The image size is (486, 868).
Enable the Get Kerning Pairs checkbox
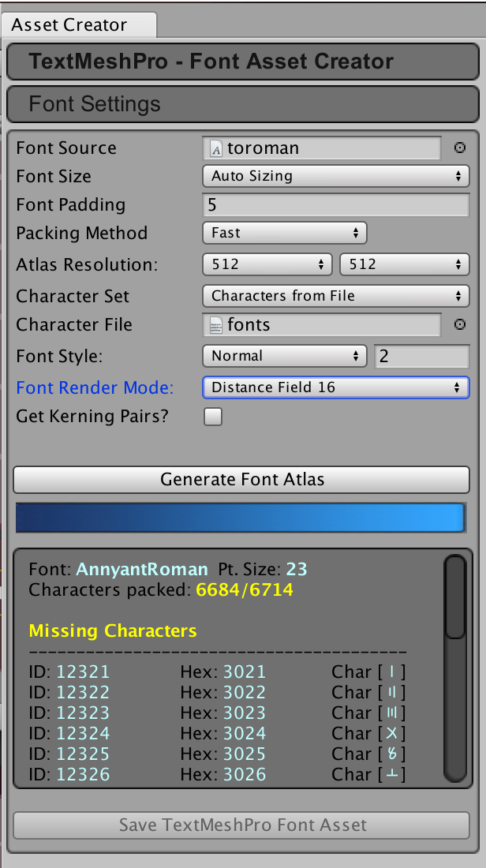coord(212,417)
